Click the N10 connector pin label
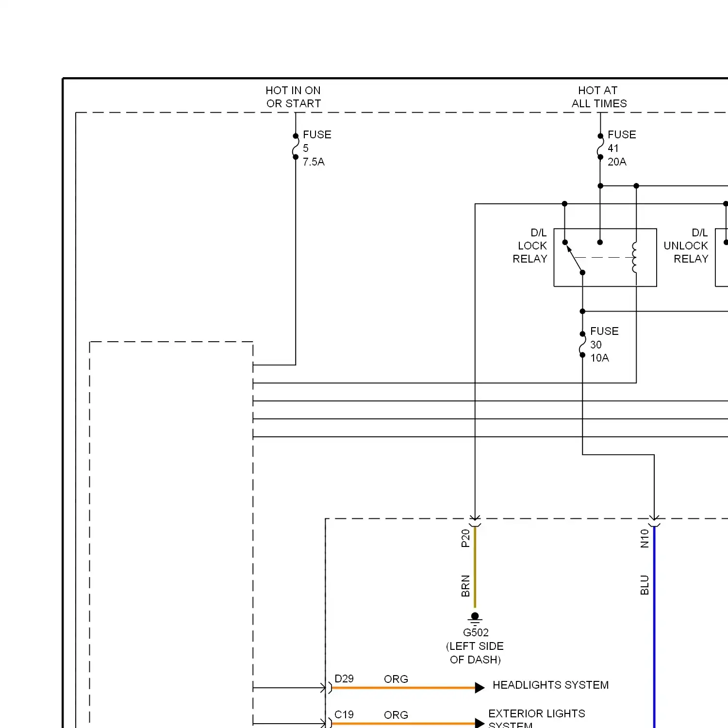This screenshot has width=728, height=728. coord(645,538)
